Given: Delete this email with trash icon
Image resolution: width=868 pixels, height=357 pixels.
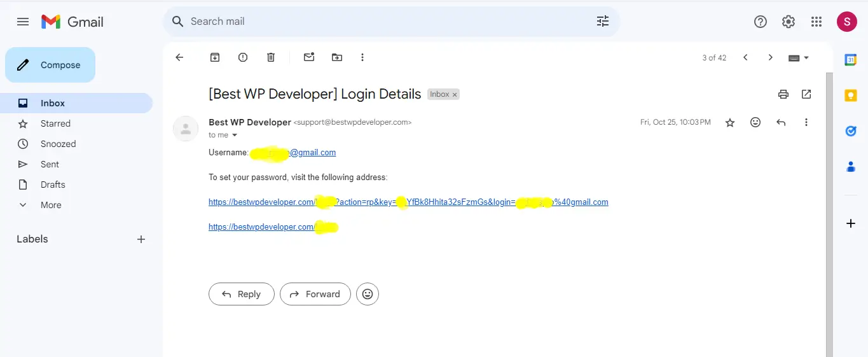Looking at the screenshot, I should pos(271,57).
